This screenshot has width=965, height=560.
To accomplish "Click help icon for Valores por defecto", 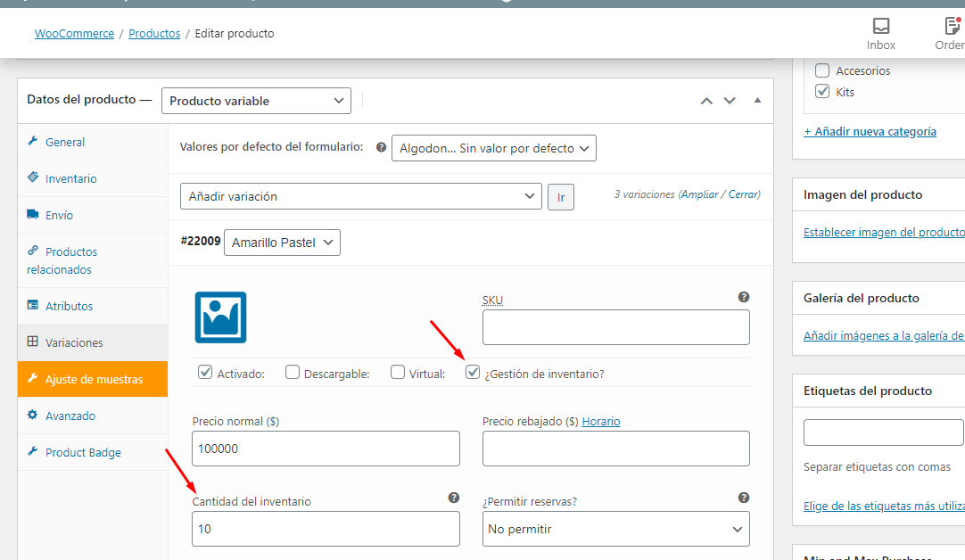I will pyautogui.click(x=381, y=147).
